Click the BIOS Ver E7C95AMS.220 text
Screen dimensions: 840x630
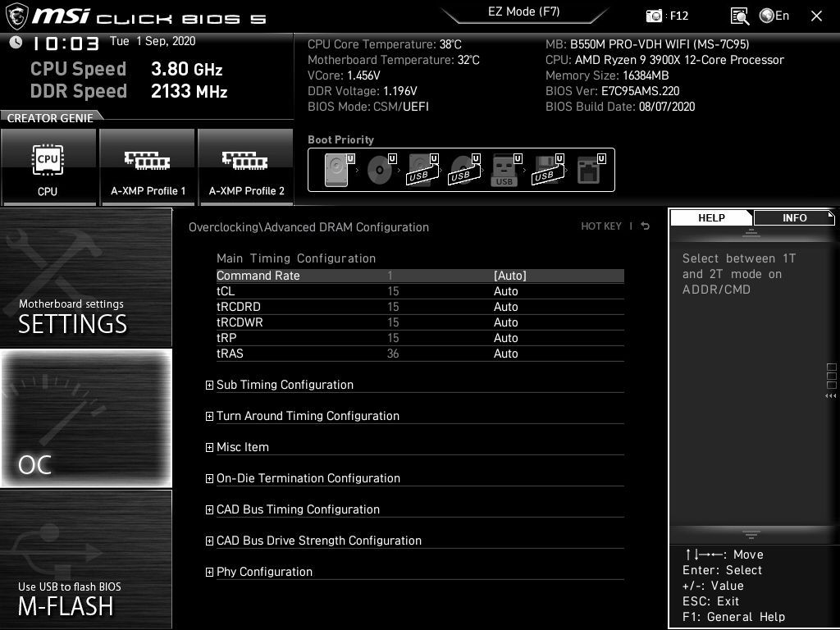612,91
